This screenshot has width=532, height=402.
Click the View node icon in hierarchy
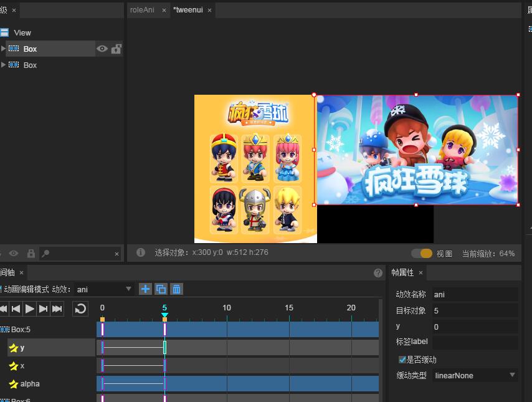(4, 32)
